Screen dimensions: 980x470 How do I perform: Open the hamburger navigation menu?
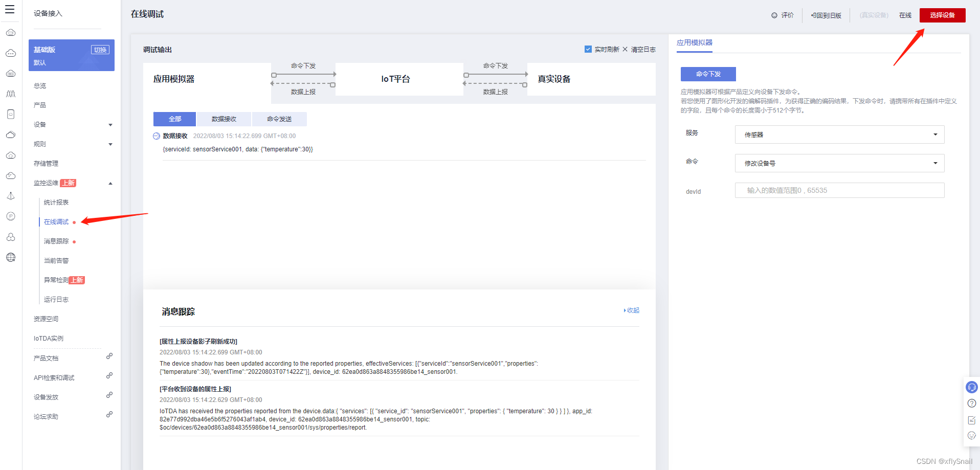point(10,9)
